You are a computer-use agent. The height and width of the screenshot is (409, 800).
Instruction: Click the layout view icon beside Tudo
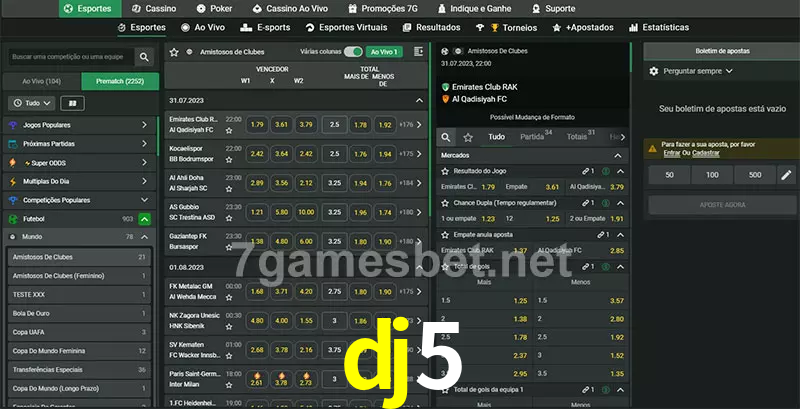[72, 103]
